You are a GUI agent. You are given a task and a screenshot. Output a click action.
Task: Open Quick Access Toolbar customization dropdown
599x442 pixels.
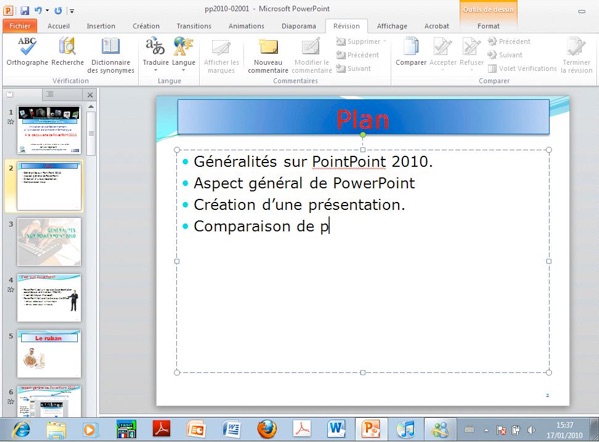click(72, 11)
